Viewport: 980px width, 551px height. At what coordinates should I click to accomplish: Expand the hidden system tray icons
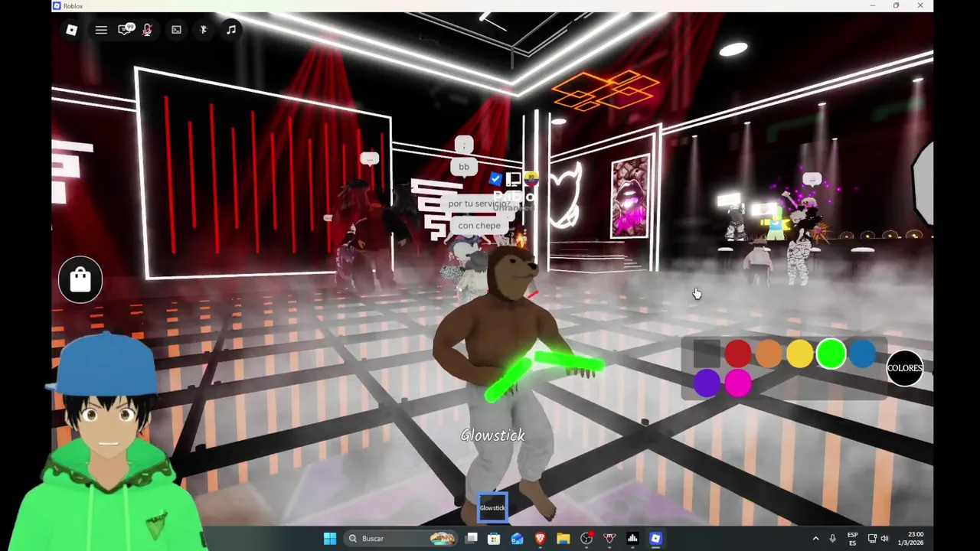815,539
